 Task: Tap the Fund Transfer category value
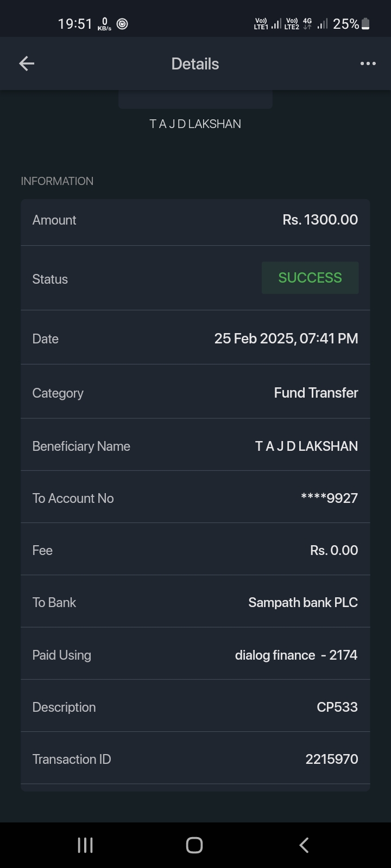[316, 393]
